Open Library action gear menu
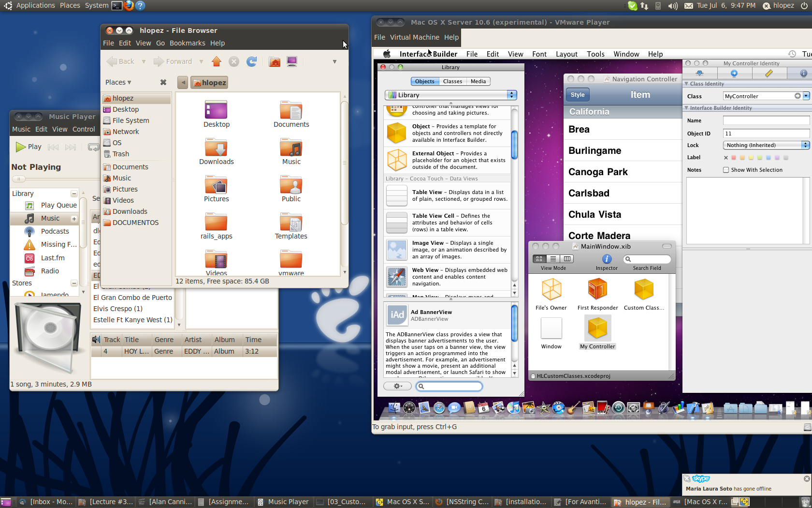The image size is (812, 508). tap(397, 386)
